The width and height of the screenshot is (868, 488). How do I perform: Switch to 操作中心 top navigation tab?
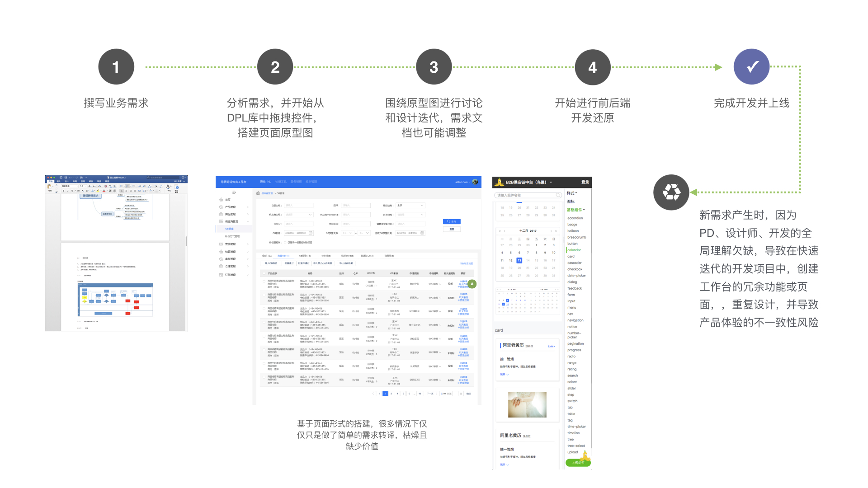[x=265, y=182]
